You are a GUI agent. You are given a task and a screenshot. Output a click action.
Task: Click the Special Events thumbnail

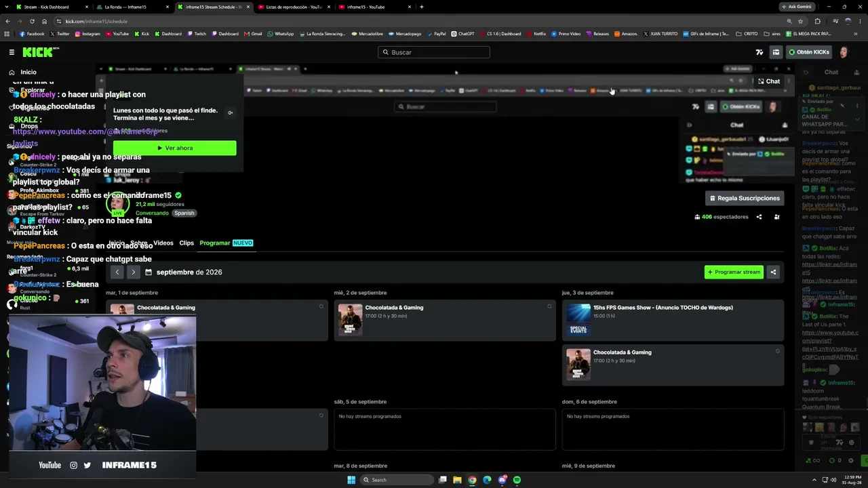[x=578, y=320]
